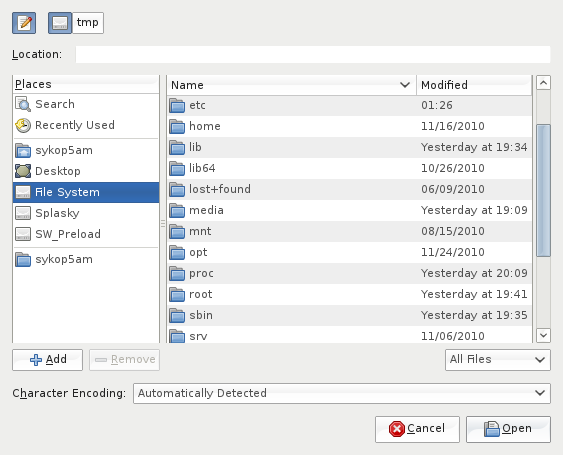Expand the All Files filter dropdown
Viewport: 563px width, 455px height.
click(x=498, y=359)
